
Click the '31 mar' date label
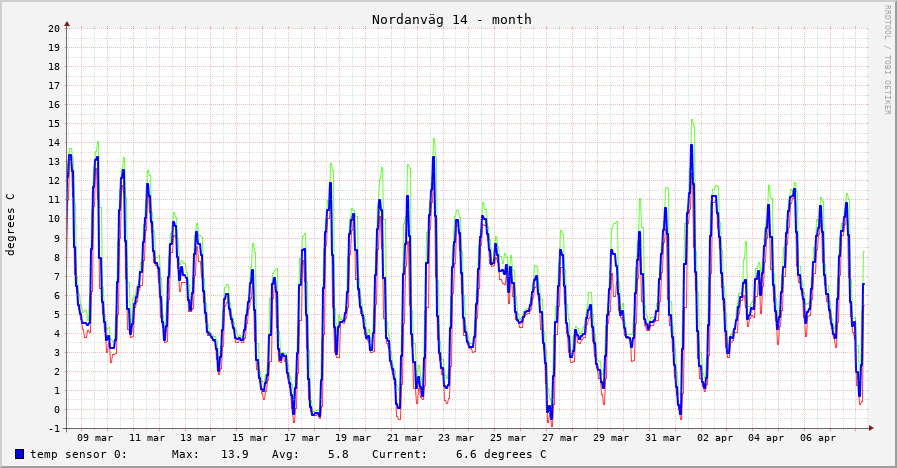[664, 438]
